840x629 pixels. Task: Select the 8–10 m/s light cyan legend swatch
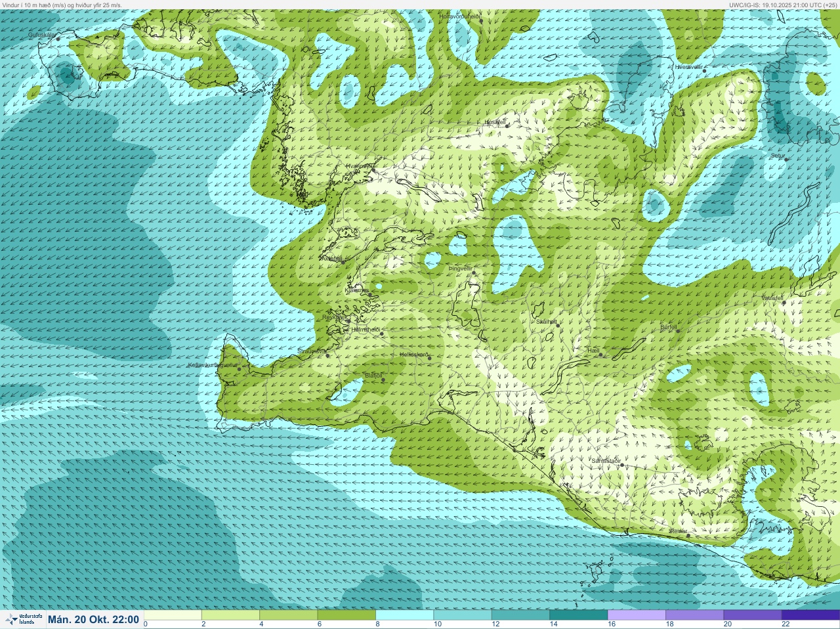pos(405,615)
